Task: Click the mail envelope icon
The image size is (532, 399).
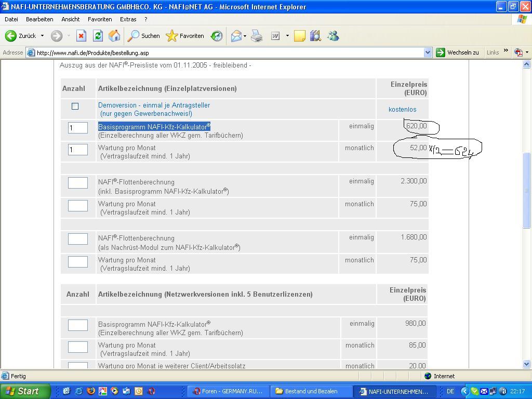Action: 236,36
